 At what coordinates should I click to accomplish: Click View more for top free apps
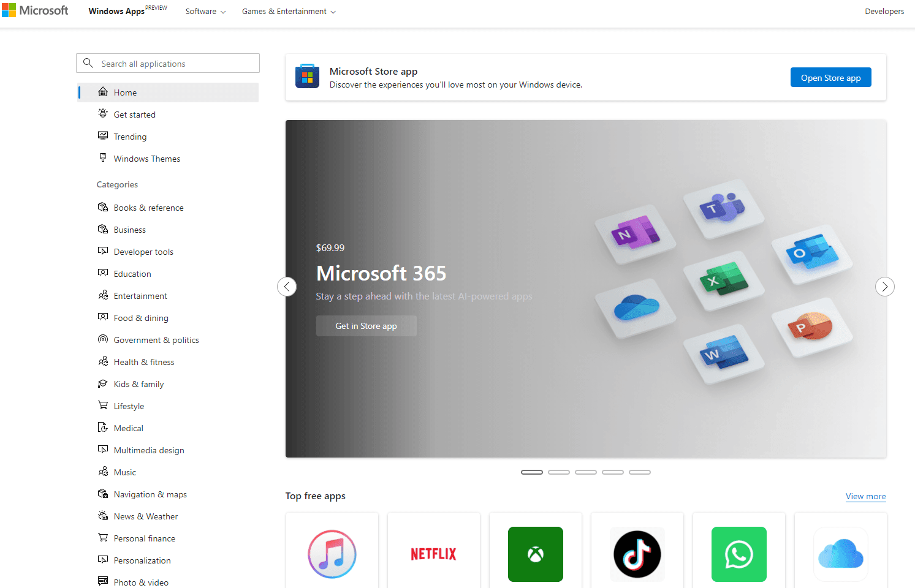[x=865, y=496]
